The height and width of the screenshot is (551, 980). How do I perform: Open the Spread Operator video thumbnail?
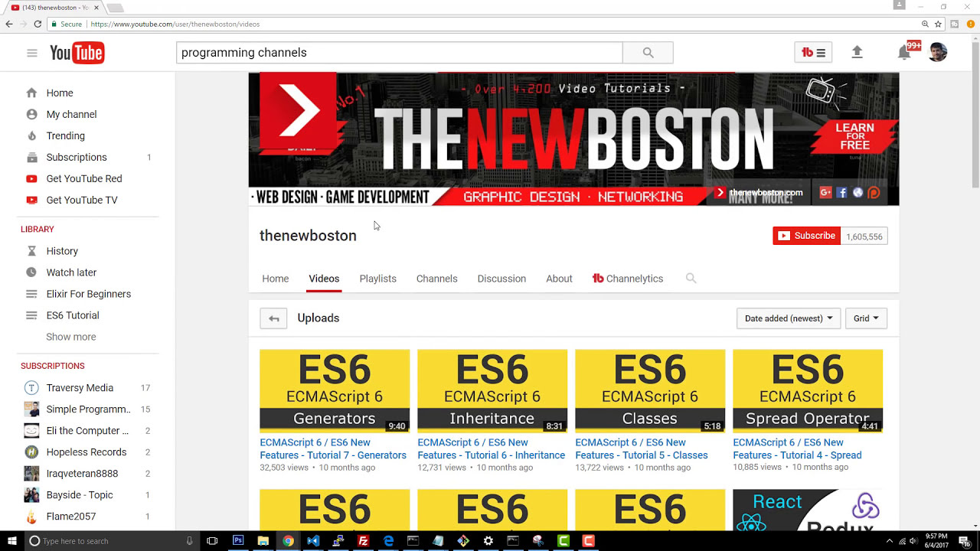808,391
